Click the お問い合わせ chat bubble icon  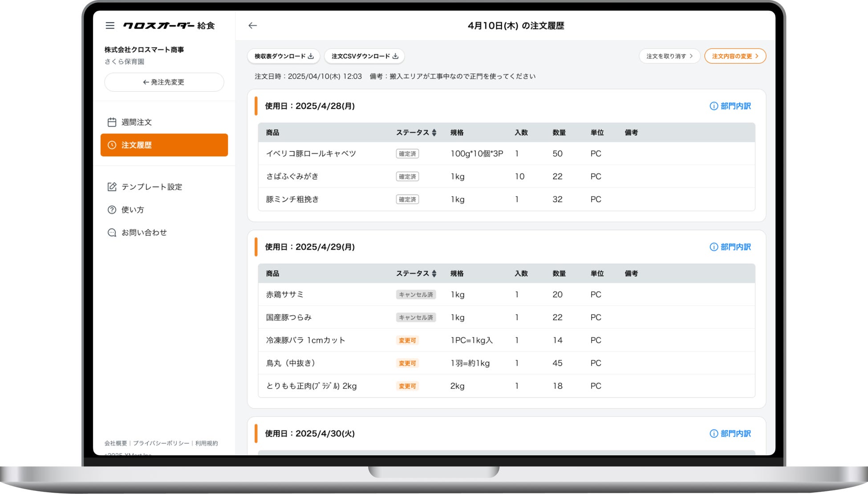112,233
